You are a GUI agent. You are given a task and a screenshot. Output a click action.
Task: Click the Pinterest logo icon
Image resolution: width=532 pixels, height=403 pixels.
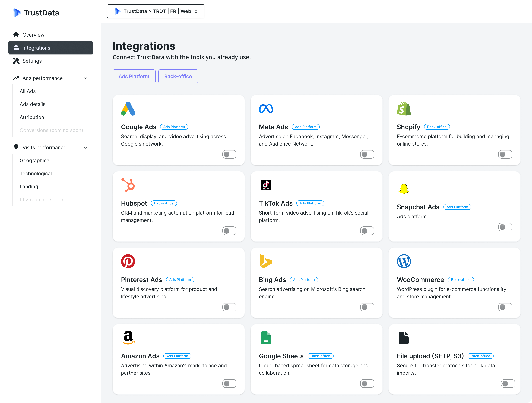coord(128,261)
